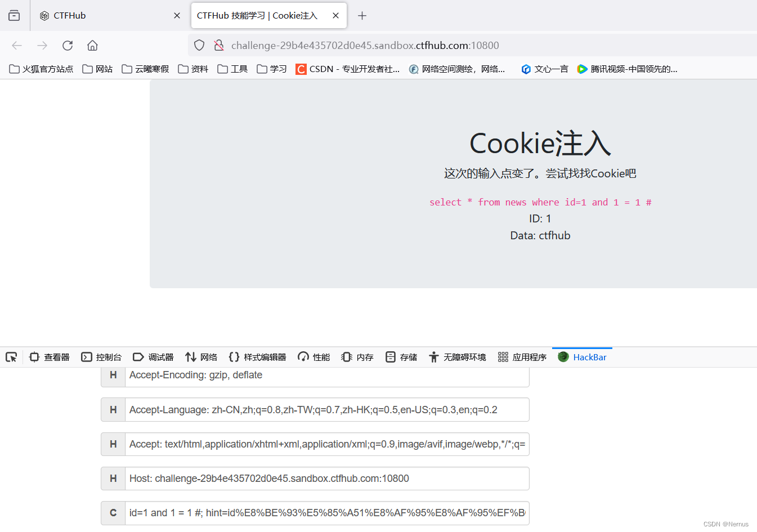This screenshot has width=757, height=532.
Task: Open the CSDN bookmark
Action: click(x=347, y=69)
